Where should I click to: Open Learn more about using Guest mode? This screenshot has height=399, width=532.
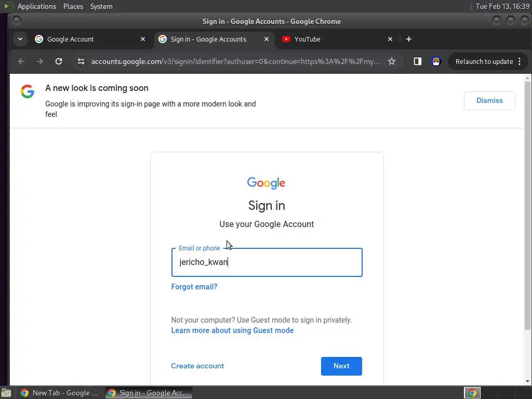click(x=232, y=330)
